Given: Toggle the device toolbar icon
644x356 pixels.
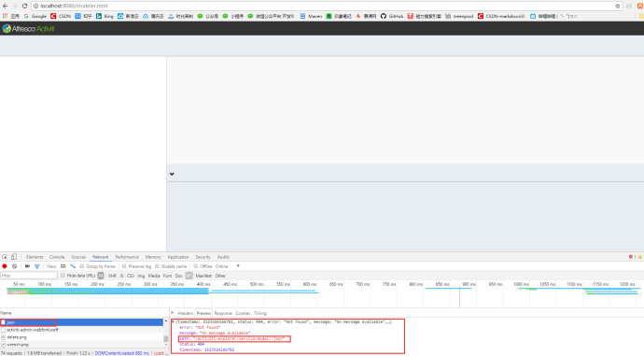Looking at the screenshot, I should (14, 257).
